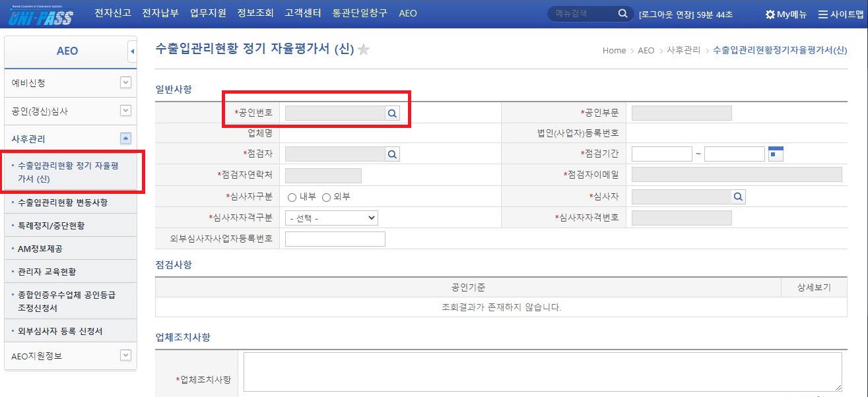
Task: Click the 업체조치사항 text area
Action: pos(543,372)
